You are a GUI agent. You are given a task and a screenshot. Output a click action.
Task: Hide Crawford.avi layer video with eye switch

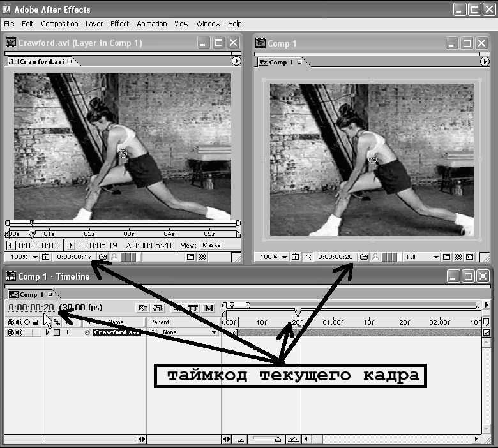coord(10,332)
